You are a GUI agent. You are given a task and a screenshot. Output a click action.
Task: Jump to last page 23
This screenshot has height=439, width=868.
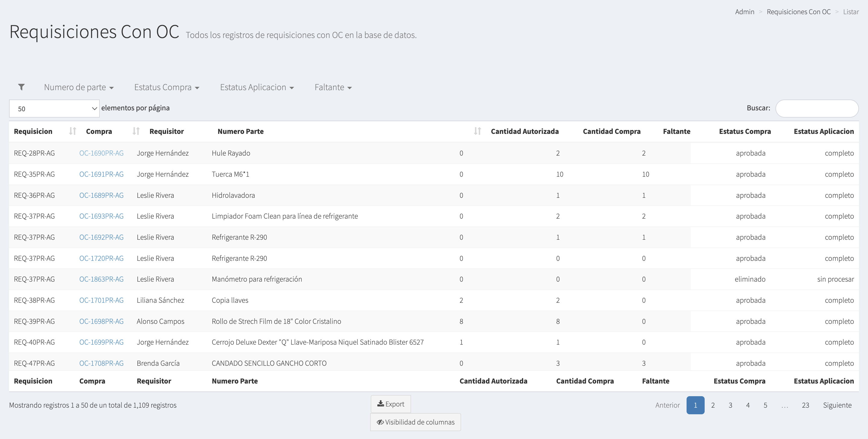805,405
